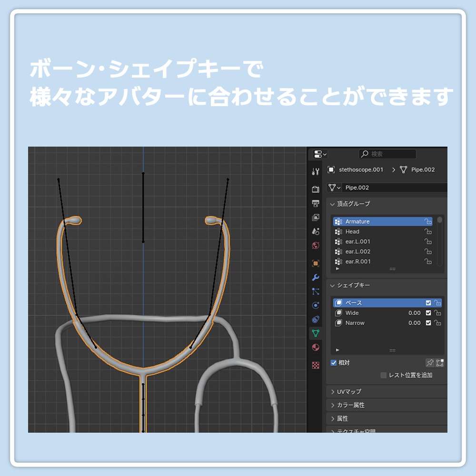Open the Texture properties checker tab
Screen dimensions: 476x476
click(x=316, y=365)
